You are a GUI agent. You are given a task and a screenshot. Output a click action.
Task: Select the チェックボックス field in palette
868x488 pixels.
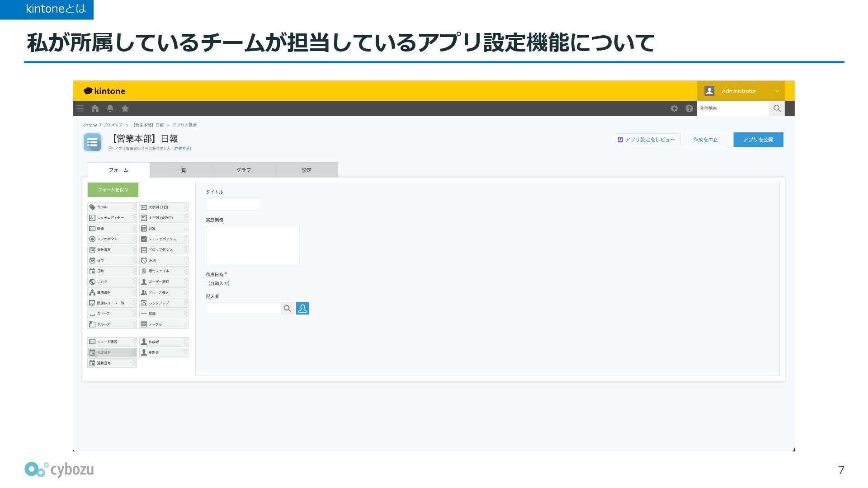click(163, 239)
